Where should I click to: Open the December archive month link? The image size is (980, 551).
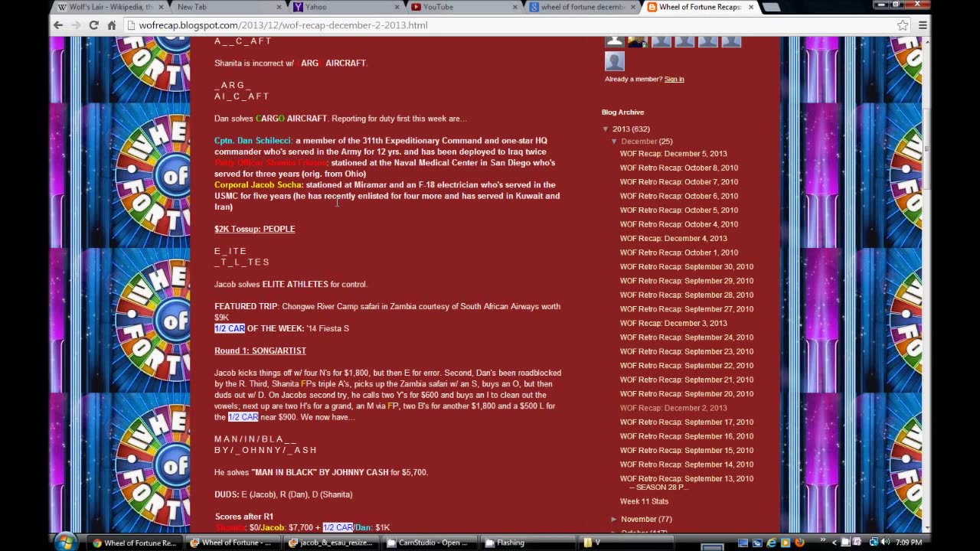point(639,142)
